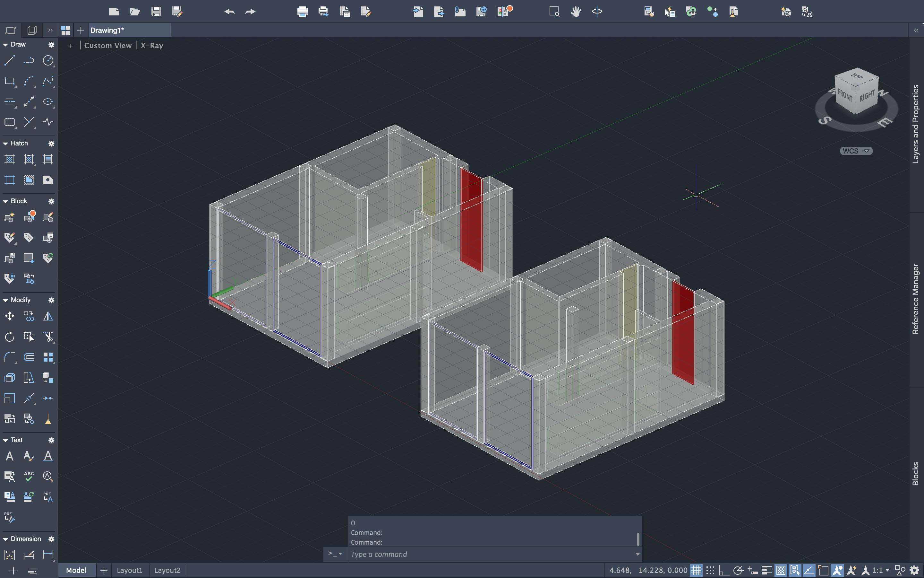Select the Revision Cloud tool
Viewport: 924px width, 578px height.
pos(10,122)
